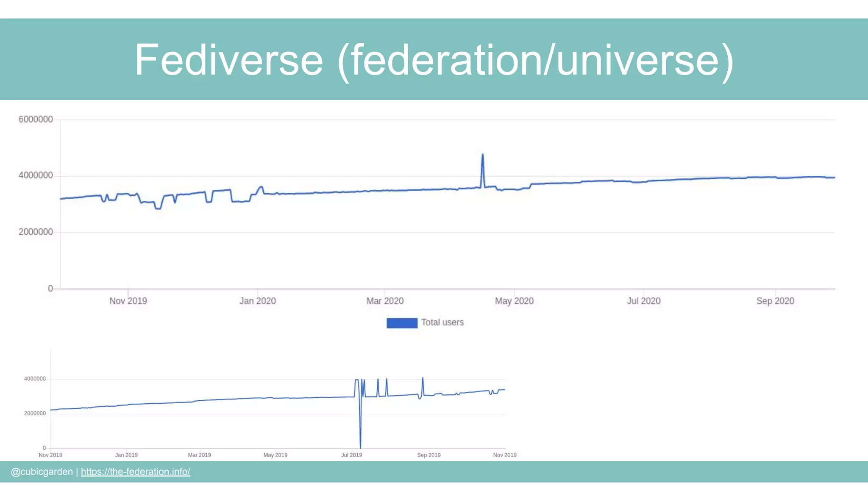The height and width of the screenshot is (488, 868).
Task: Click the 'Nov 2019' label on the lower chart
Action: pos(505,455)
